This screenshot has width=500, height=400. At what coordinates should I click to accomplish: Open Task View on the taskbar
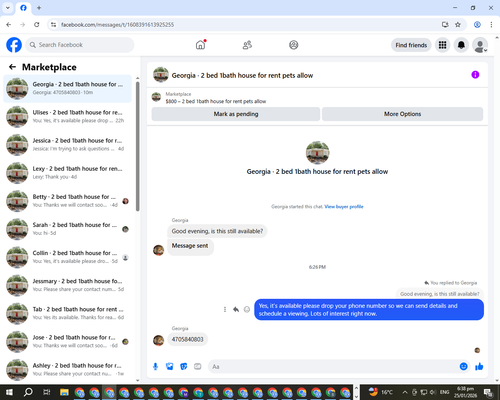pos(46,392)
